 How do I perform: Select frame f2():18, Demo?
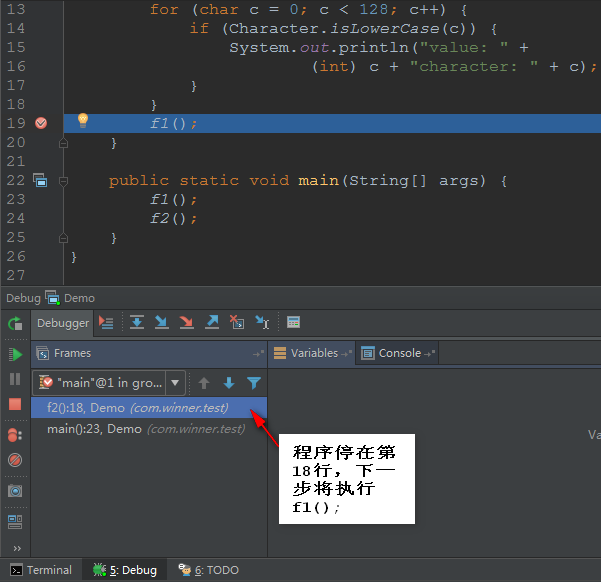click(x=149, y=408)
